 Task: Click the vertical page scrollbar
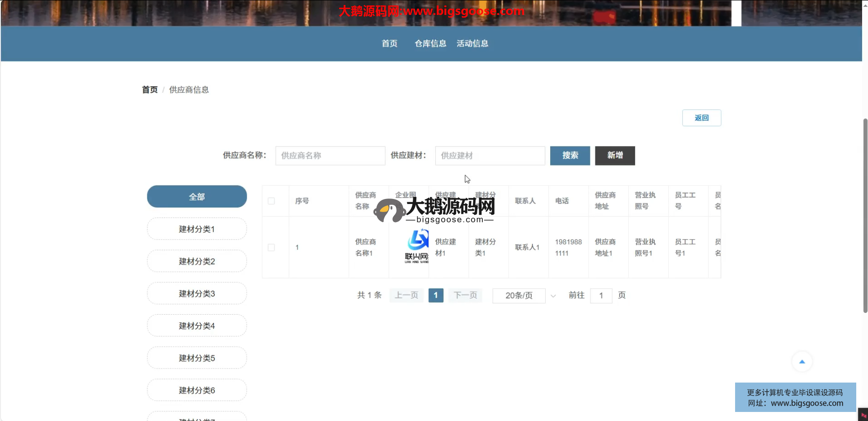(865, 217)
